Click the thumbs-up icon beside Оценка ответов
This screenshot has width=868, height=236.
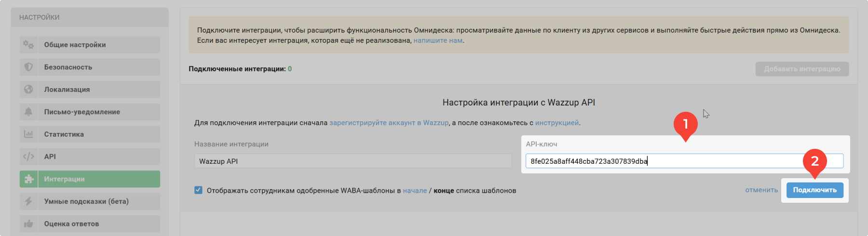tap(28, 223)
